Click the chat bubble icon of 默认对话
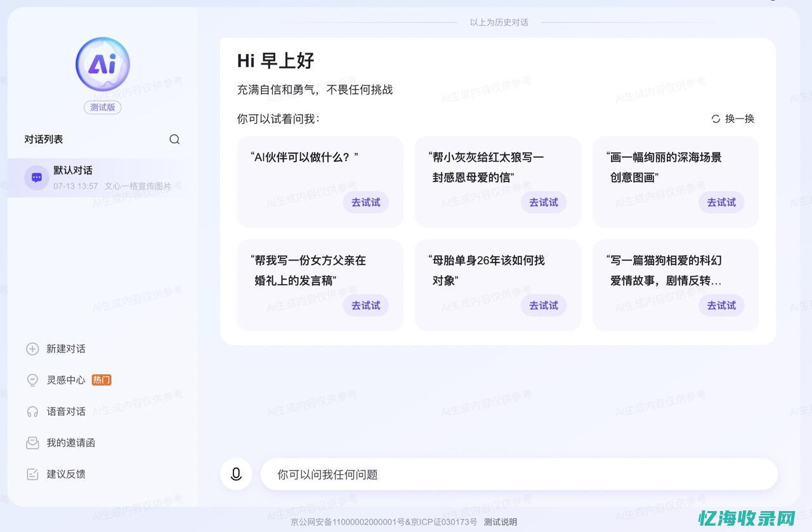The image size is (812, 532). coord(37,178)
